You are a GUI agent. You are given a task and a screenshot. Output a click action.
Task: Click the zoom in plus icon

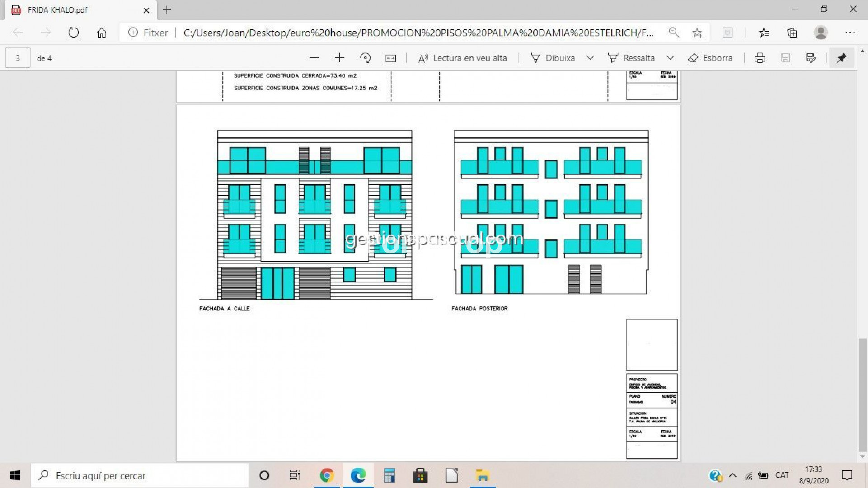tap(339, 58)
